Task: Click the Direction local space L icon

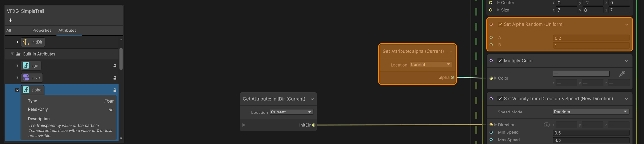Action: (546, 125)
